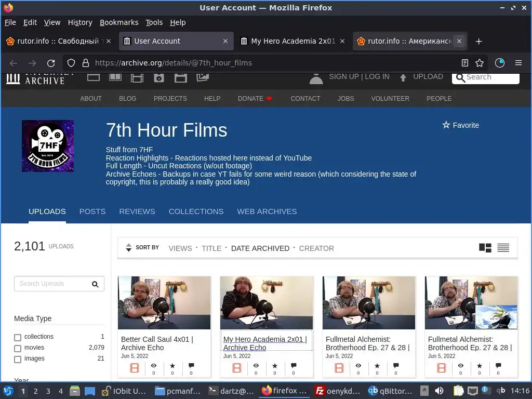
Task: Click the archive Search field
Action: point(486,78)
